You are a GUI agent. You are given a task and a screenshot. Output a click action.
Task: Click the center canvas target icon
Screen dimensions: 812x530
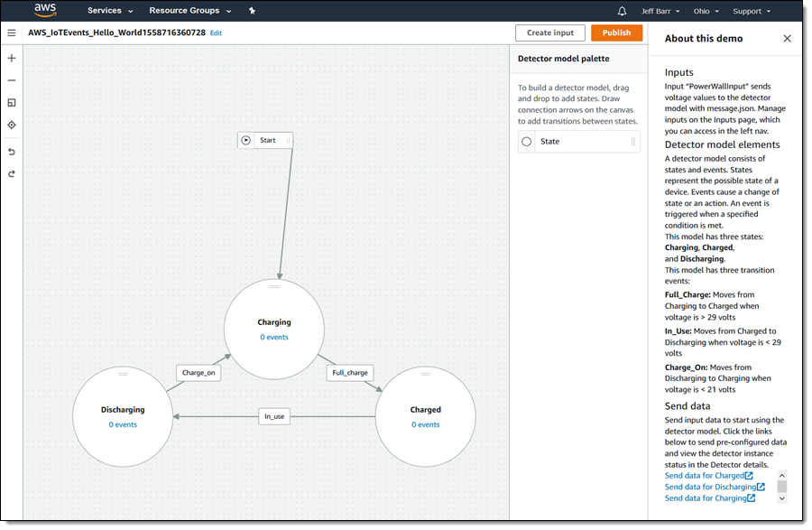(12, 125)
